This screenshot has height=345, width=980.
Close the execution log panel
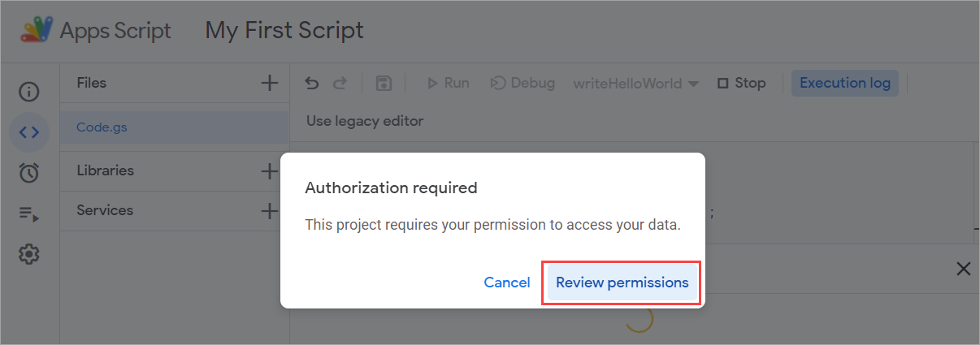pos(964,269)
